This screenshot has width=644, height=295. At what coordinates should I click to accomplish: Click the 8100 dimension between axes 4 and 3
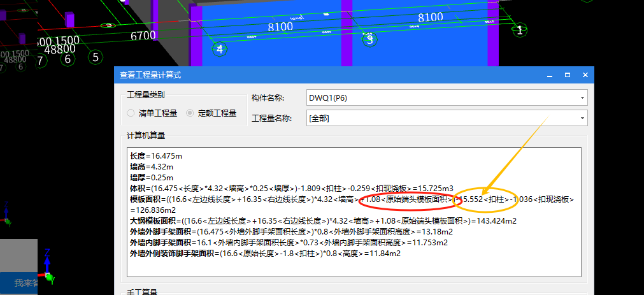coord(280,27)
